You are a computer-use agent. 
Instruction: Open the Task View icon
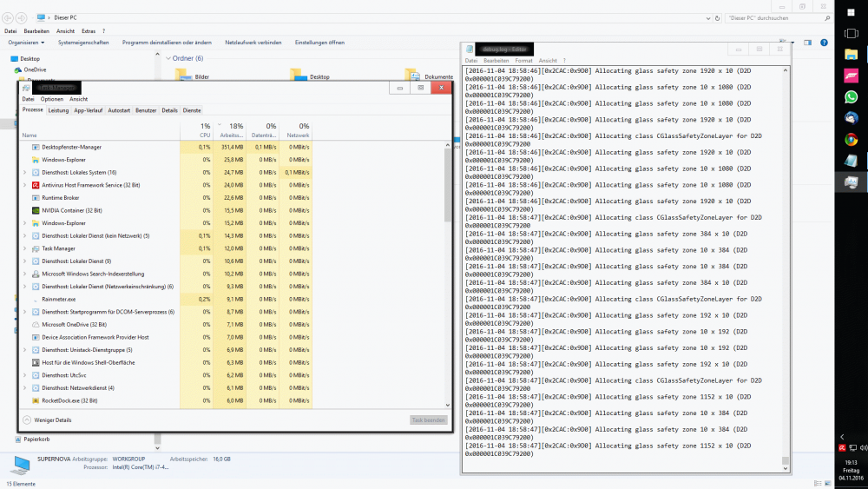(851, 35)
